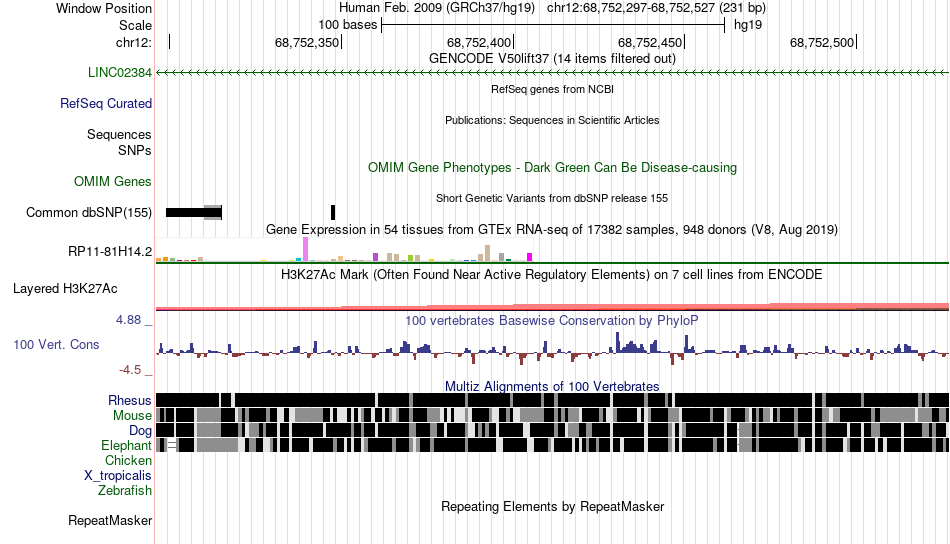Click the Scale row label
Screen dimensions: 950x544
click(136, 25)
